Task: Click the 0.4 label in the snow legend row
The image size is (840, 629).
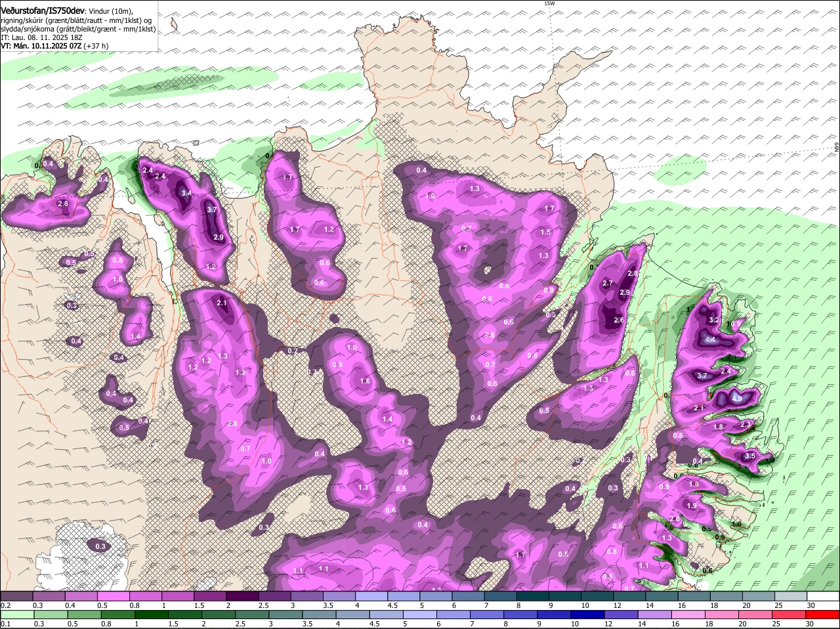Action: 70,605
